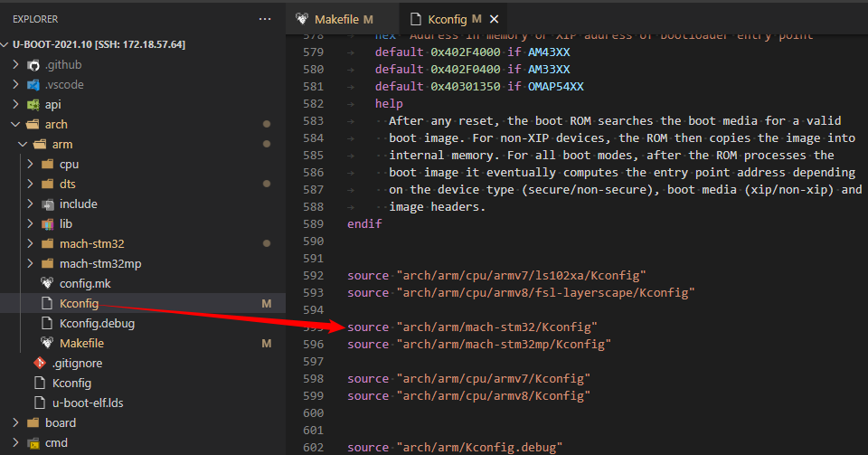This screenshot has width=868, height=455.
Task: Click the lib folder icon
Action: 48,224
